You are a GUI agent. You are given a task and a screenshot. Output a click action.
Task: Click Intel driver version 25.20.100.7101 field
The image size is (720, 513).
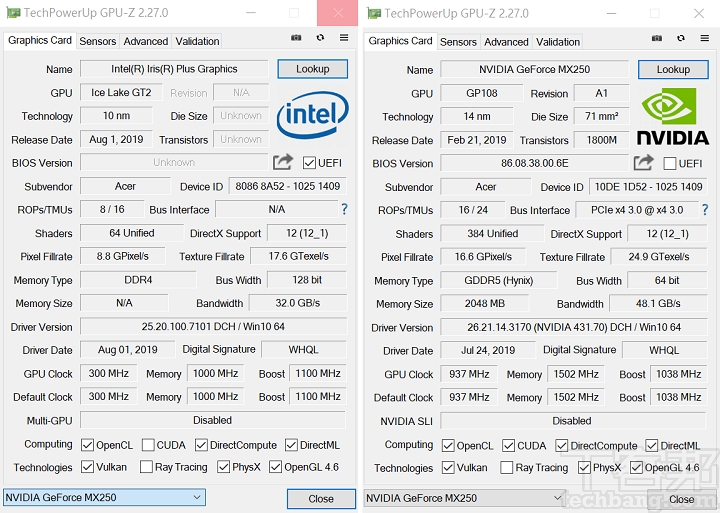213,327
